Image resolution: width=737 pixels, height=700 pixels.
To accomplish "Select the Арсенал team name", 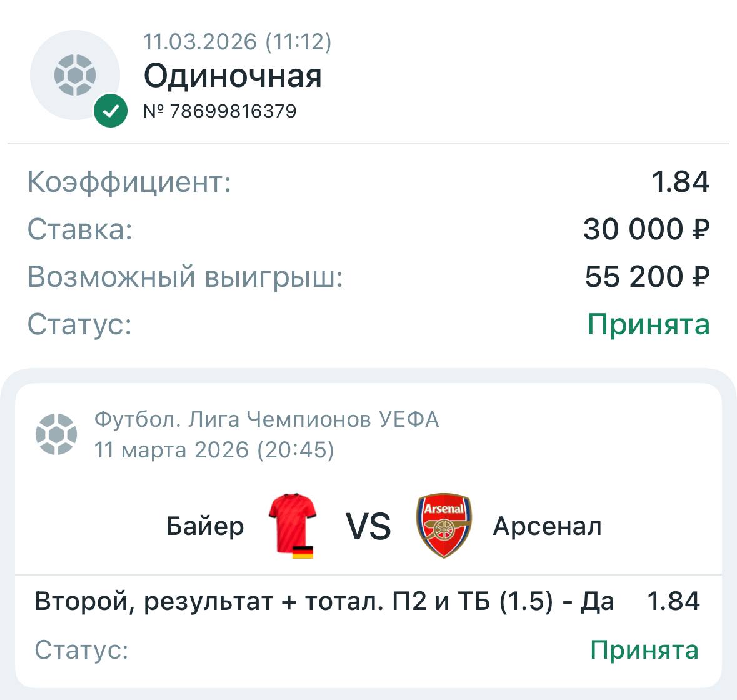I will tap(547, 526).
